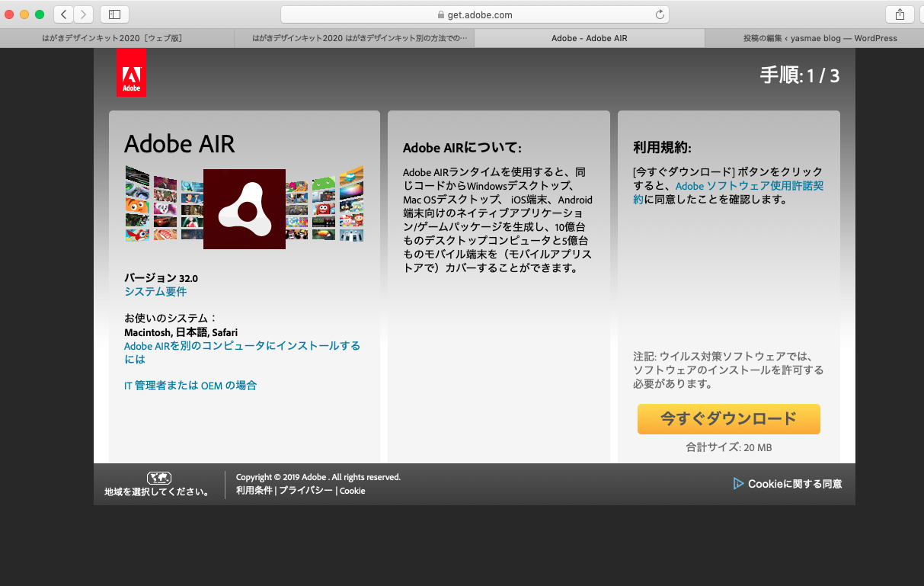
Task: Reload the page with the refresh icon
Action: pyautogui.click(x=660, y=14)
